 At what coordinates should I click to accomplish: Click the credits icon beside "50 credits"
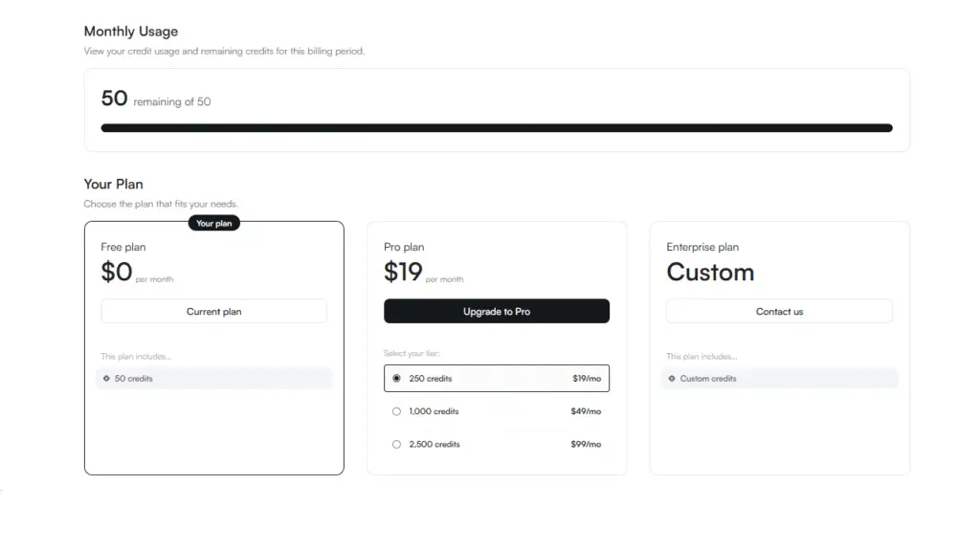(x=106, y=379)
